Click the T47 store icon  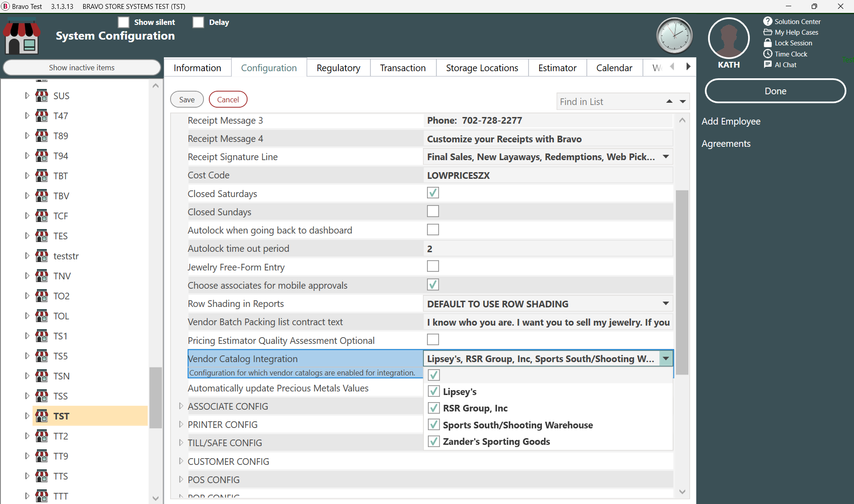click(x=42, y=116)
